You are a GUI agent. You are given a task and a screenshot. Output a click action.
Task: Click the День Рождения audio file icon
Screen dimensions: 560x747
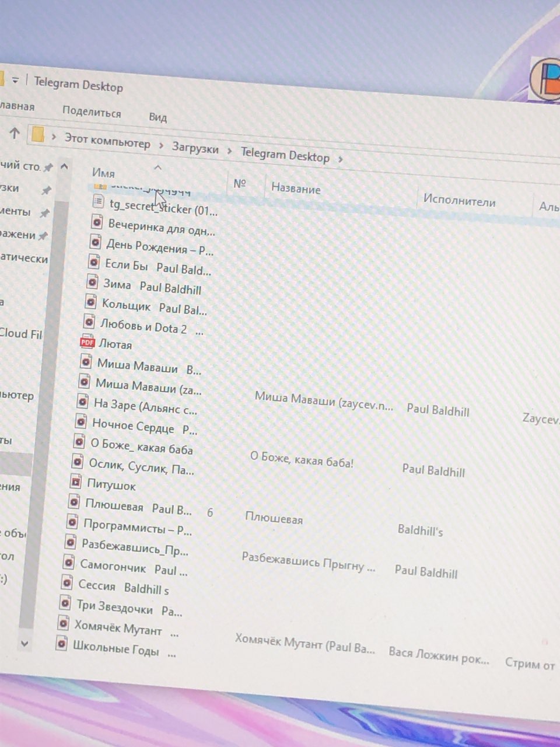pyautogui.click(x=96, y=242)
